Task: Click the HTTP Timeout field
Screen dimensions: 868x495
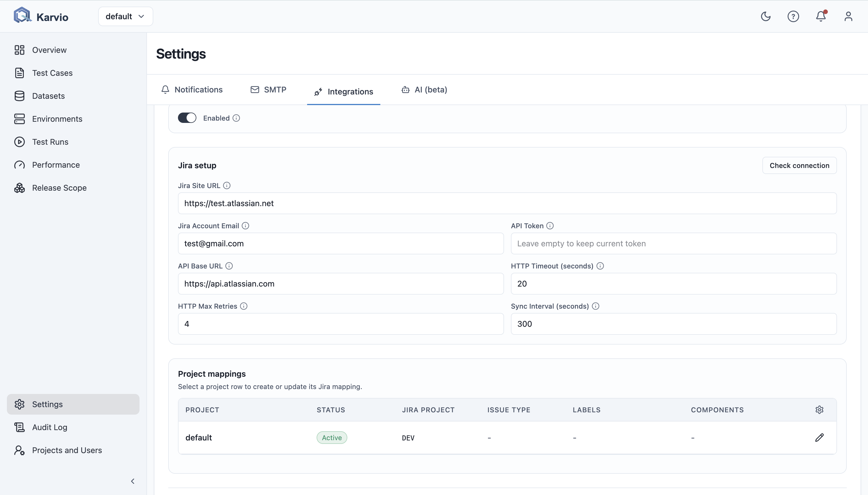Action: coord(674,284)
